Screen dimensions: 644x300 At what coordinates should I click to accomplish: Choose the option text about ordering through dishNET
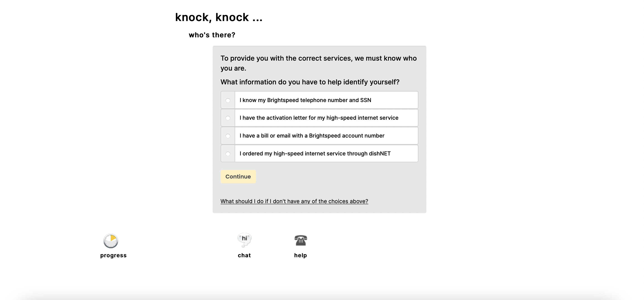click(315, 153)
